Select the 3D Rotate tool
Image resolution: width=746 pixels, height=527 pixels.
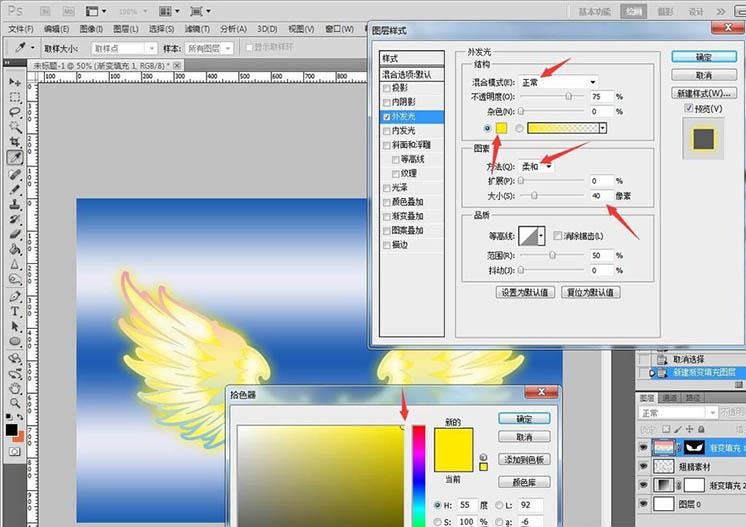tap(15, 358)
